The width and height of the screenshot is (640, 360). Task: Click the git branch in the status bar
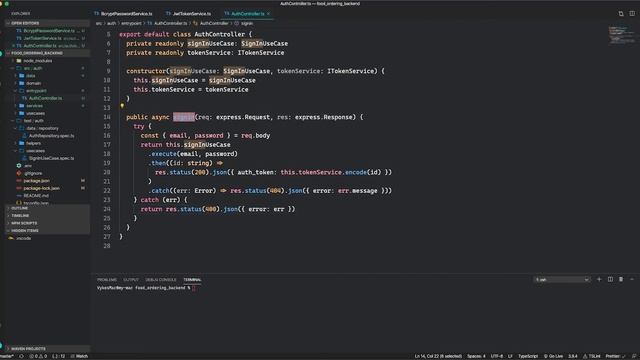click(x=7, y=356)
